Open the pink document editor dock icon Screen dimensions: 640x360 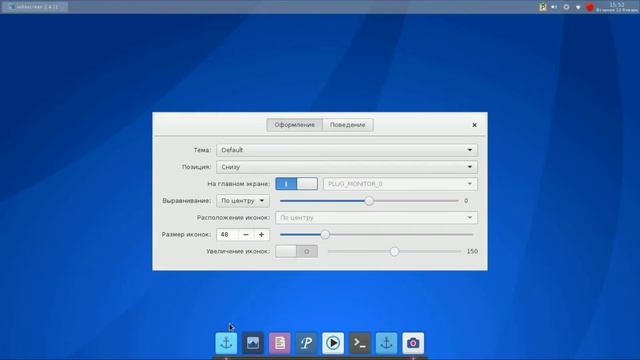[280, 343]
